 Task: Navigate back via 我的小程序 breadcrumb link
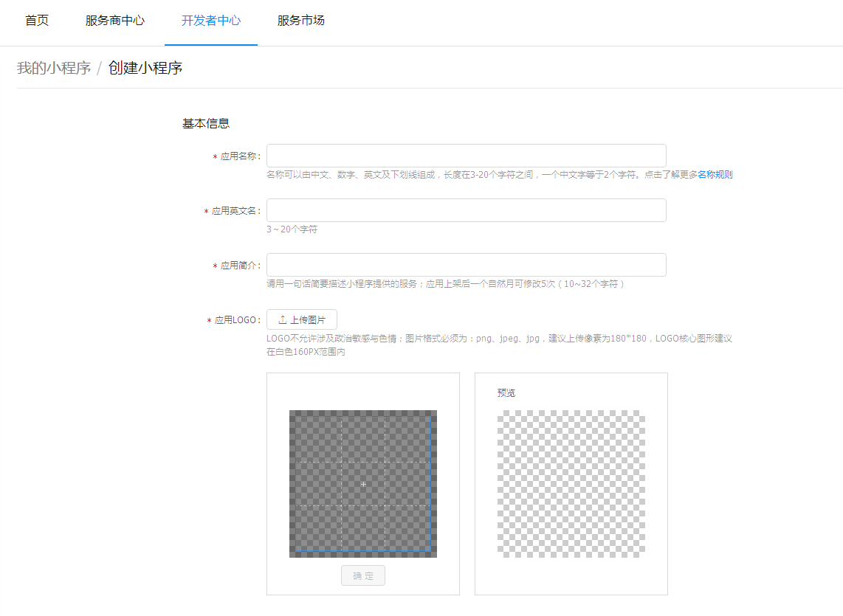click(54, 67)
